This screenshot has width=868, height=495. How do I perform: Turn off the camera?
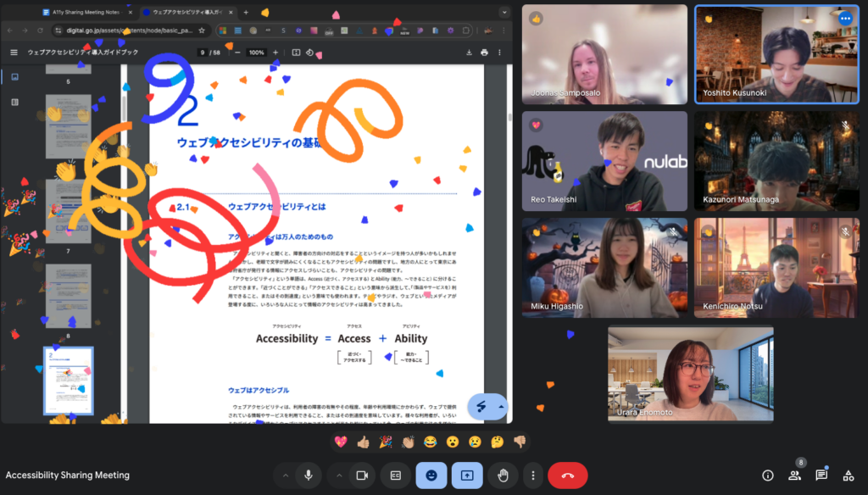pyautogui.click(x=361, y=476)
